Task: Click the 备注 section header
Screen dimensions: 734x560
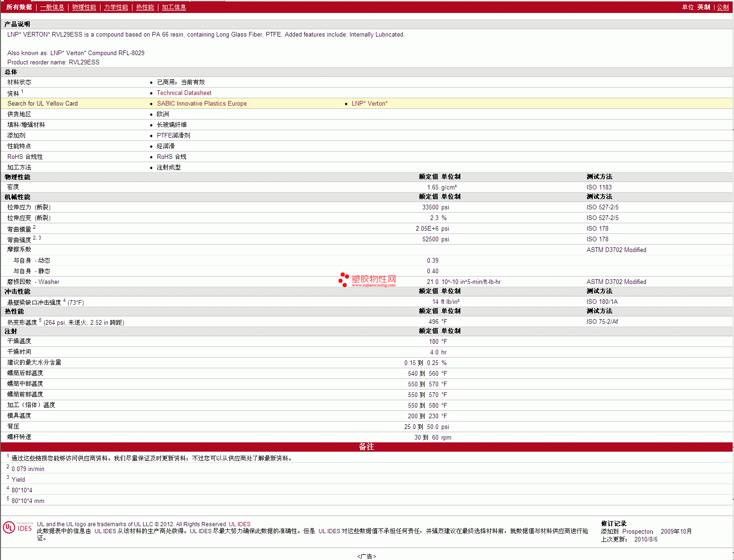Action: (366, 447)
